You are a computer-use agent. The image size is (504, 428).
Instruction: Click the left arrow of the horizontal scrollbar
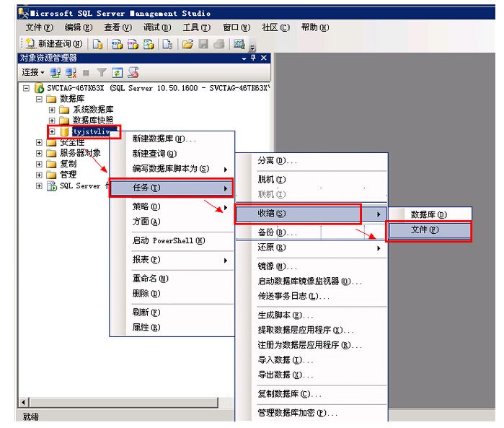(x=24, y=402)
